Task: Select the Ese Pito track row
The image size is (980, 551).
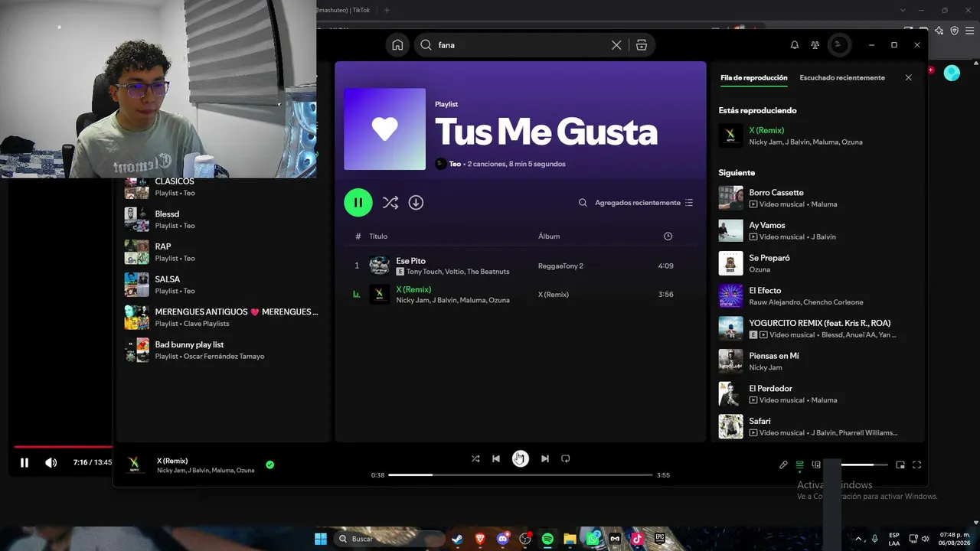Action: [x=521, y=266]
